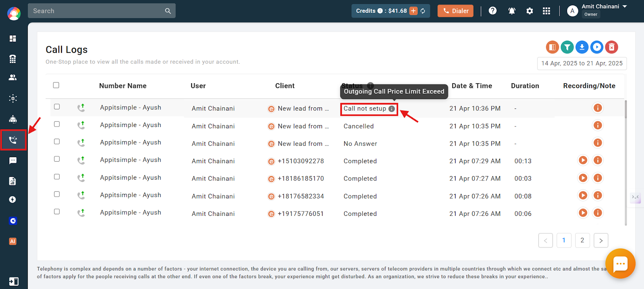Click the Recording/Note column header
This screenshot has height=289, width=644.
(589, 86)
